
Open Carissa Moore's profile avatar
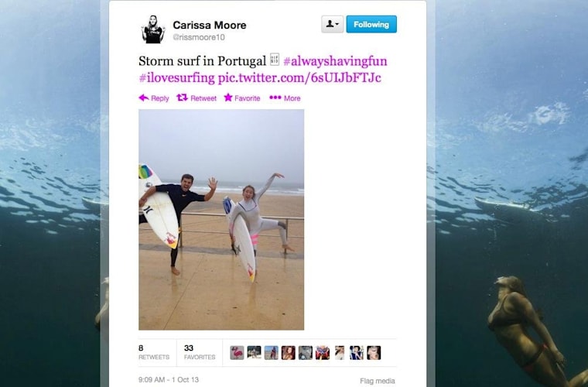[153, 29]
